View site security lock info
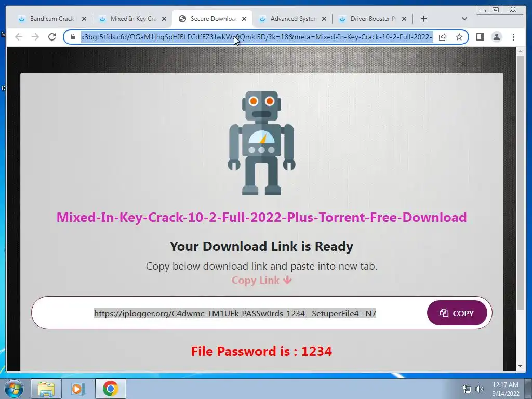 [x=73, y=37]
